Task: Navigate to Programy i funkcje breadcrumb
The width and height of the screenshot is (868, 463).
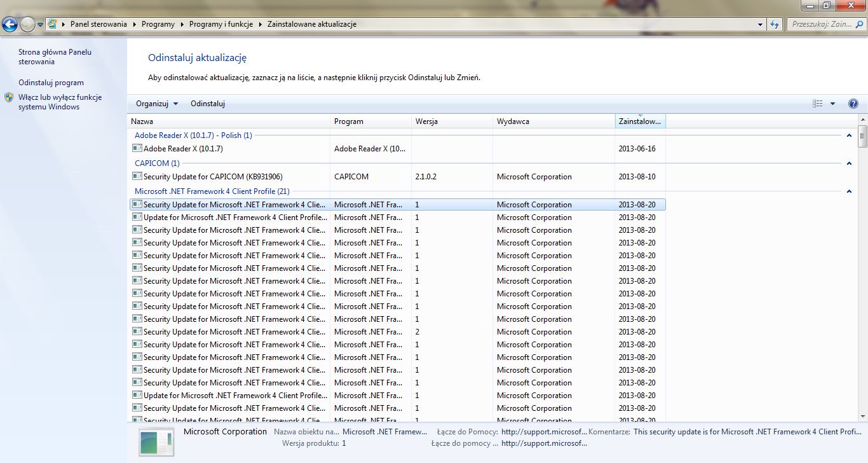Action: tap(220, 24)
